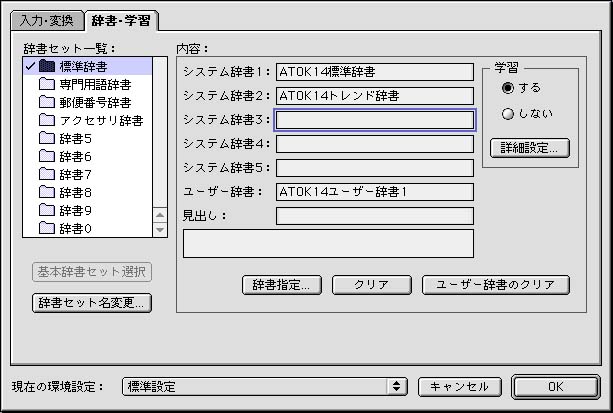The width and height of the screenshot is (613, 413).
Task: Click the list scrollbar up arrow
Action: (160, 215)
